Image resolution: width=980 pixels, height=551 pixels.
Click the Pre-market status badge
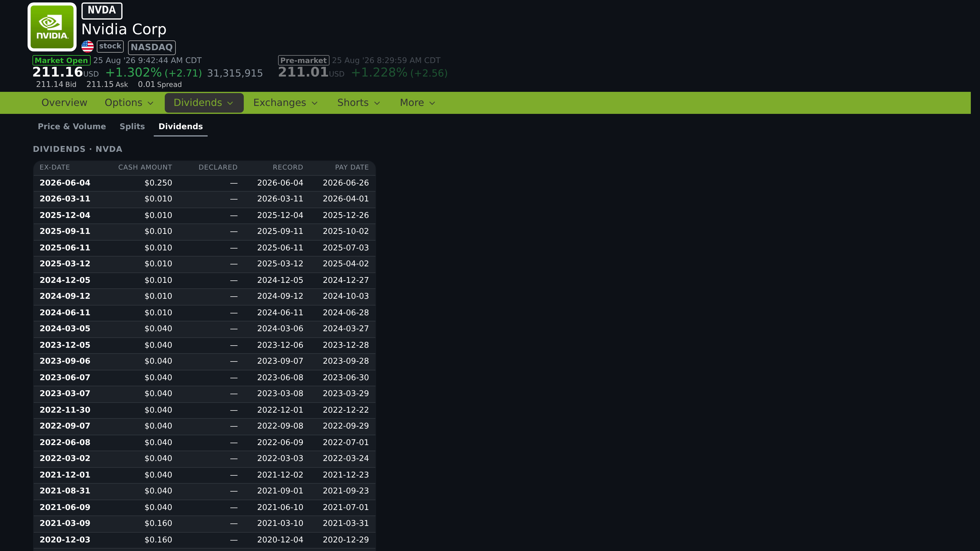click(x=303, y=61)
